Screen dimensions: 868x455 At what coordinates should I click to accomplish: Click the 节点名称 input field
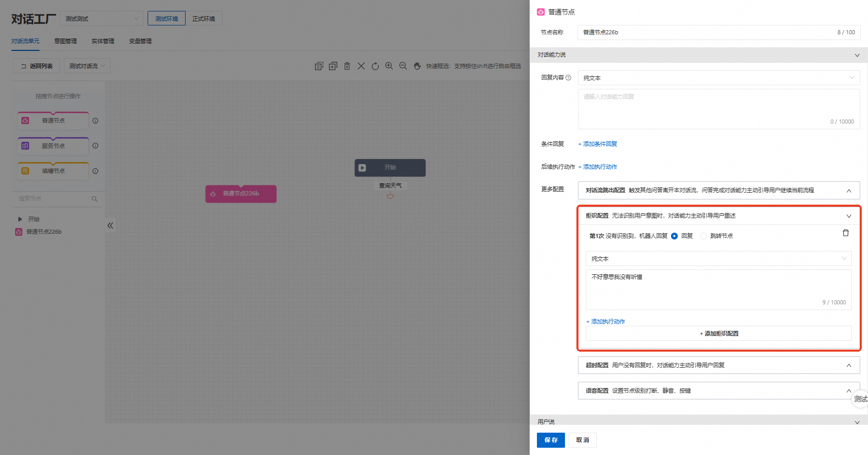click(x=719, y=32)
